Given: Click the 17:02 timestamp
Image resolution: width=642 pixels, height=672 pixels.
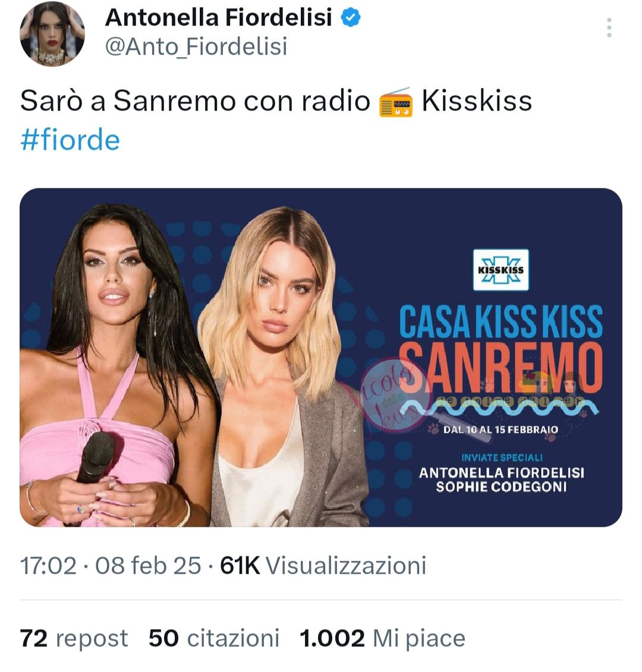Looking at the screenshot, I should point(48,566).
